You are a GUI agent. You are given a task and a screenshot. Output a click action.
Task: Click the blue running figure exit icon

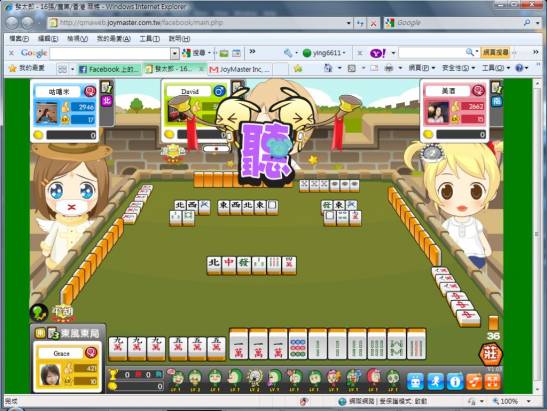coord(435,381)
